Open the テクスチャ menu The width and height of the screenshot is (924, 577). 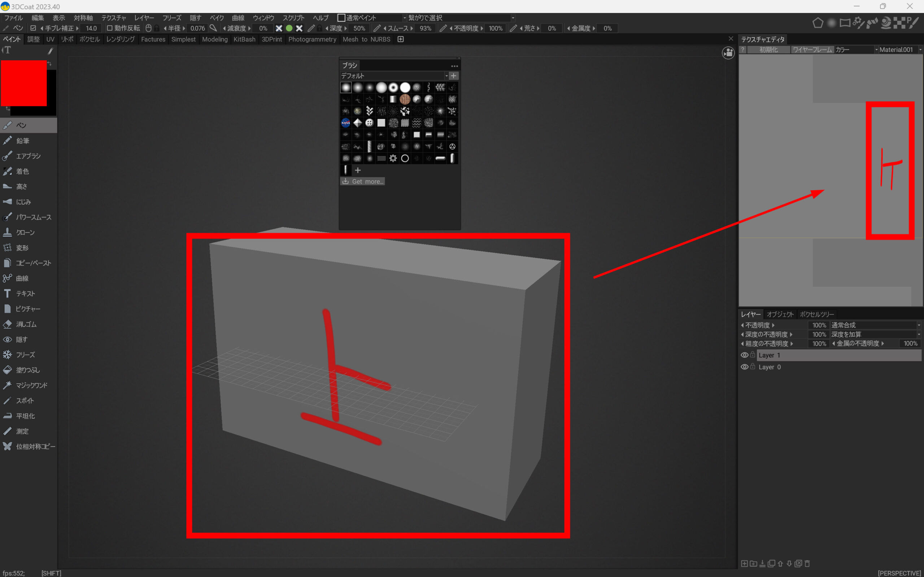pyautogui.click(x=113, y=18)
